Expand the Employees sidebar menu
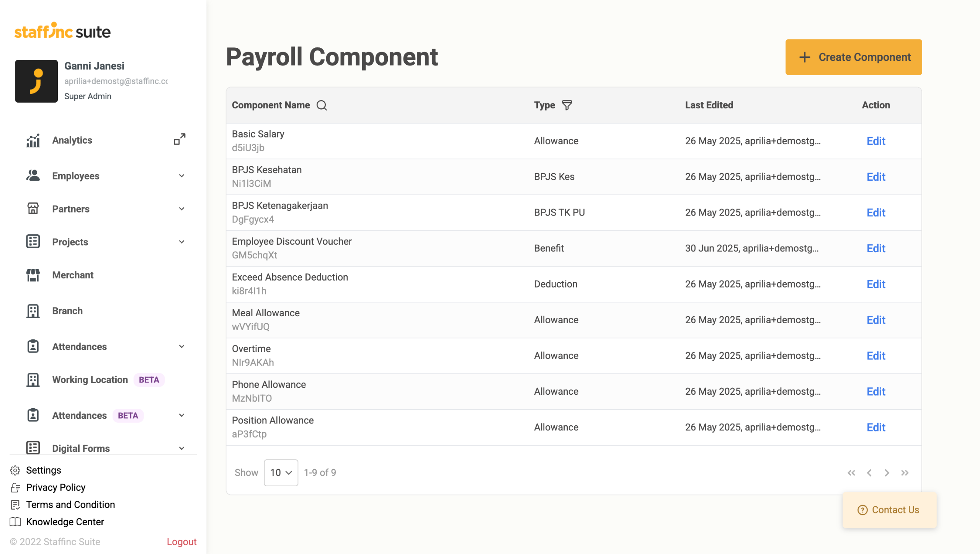The width and height of the screenshot is (980, 554). click(x=181, y=176)
